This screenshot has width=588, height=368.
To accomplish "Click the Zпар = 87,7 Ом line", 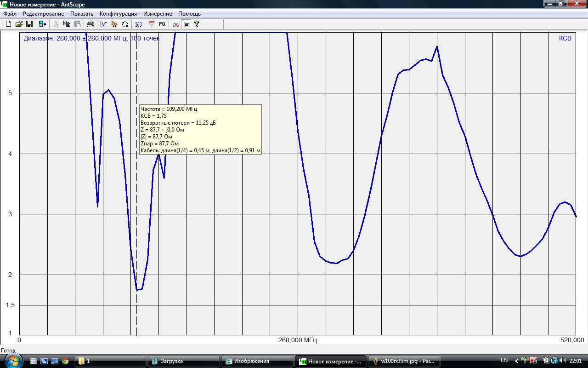I will pos(159,144).
